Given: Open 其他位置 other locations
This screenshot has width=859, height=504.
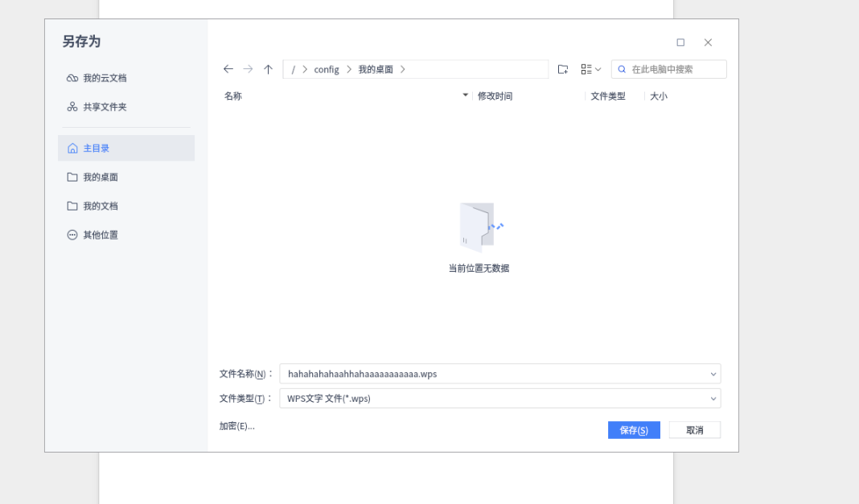Looking at the screenshot, I should coord(100,235).
